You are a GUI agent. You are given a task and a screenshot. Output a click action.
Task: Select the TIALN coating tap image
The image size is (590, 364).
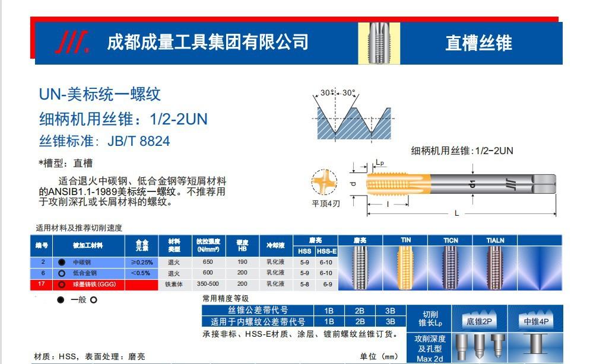[494, 268]
